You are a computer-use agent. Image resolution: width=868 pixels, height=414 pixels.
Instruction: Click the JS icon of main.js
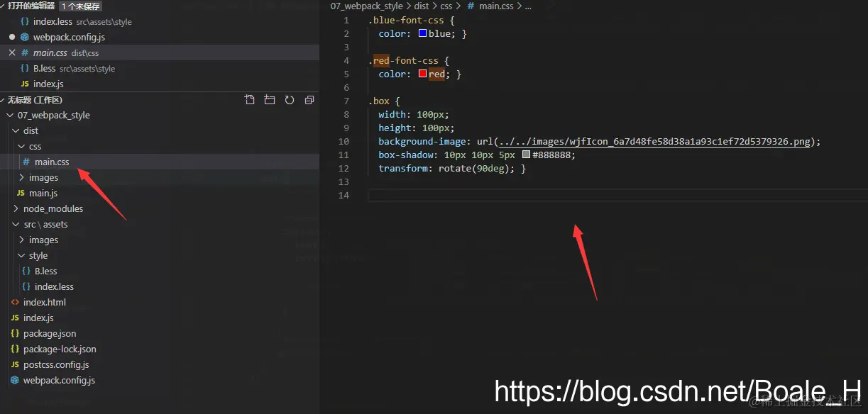tap(21, 193)
